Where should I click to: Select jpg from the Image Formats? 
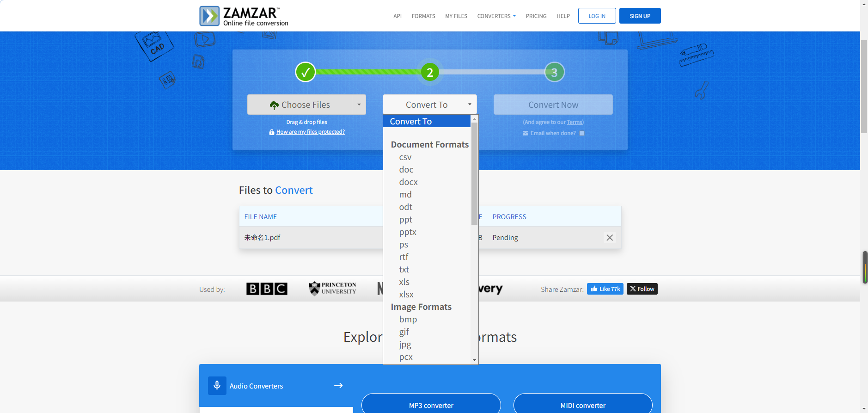[405, 345]
